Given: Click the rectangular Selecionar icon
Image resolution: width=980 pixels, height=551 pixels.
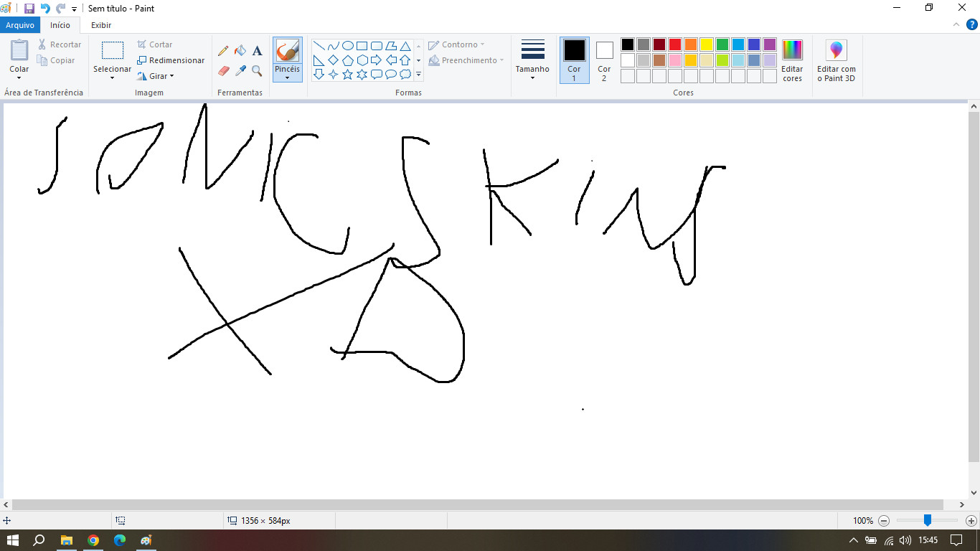Looking at the screenshot, I should point(113,50).
